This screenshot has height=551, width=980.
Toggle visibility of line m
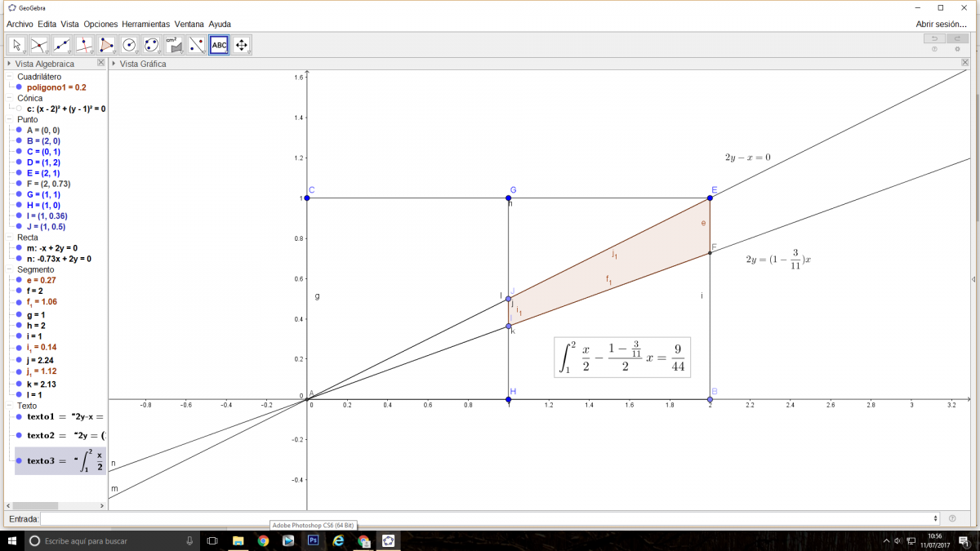point(19,248)
